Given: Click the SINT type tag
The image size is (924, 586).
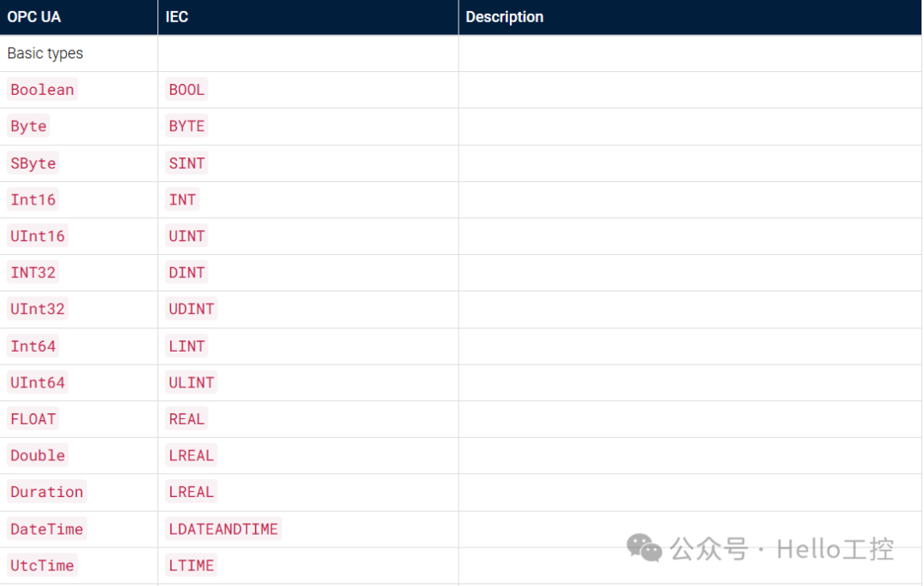Looking at the screenshot, I should [187, 163].
